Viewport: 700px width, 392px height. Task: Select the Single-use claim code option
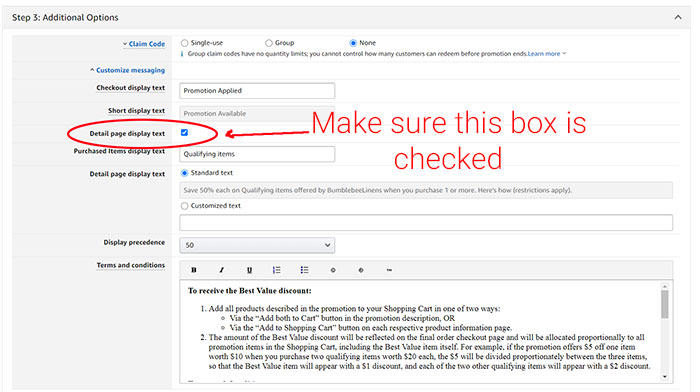coord(184,43)
